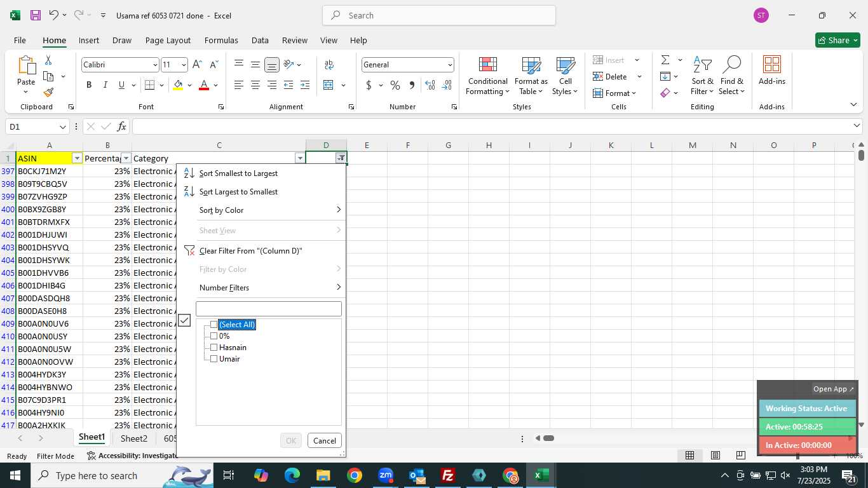
Task: Toggle Italic formatting
Action: (x=105, y=85)
